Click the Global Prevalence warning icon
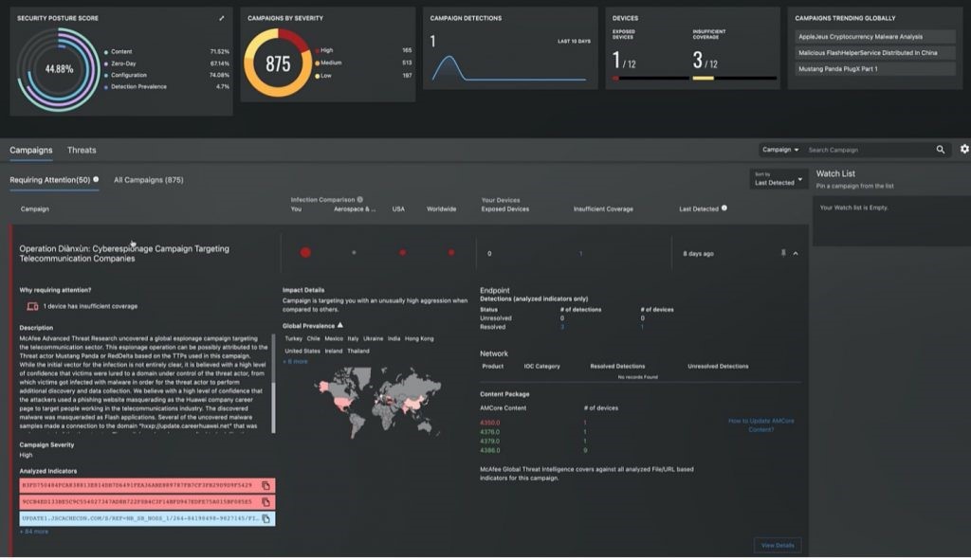Viewport: 971px width, 560px height. 340,325
